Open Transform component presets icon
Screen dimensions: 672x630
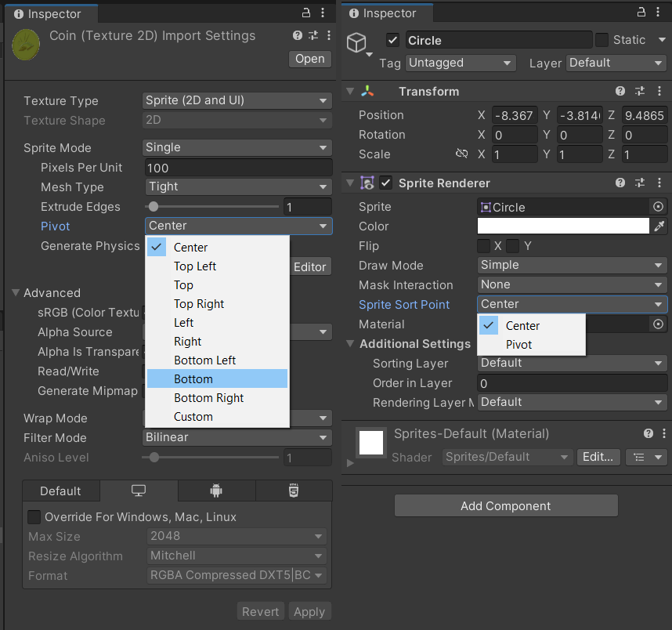(640, 91)
